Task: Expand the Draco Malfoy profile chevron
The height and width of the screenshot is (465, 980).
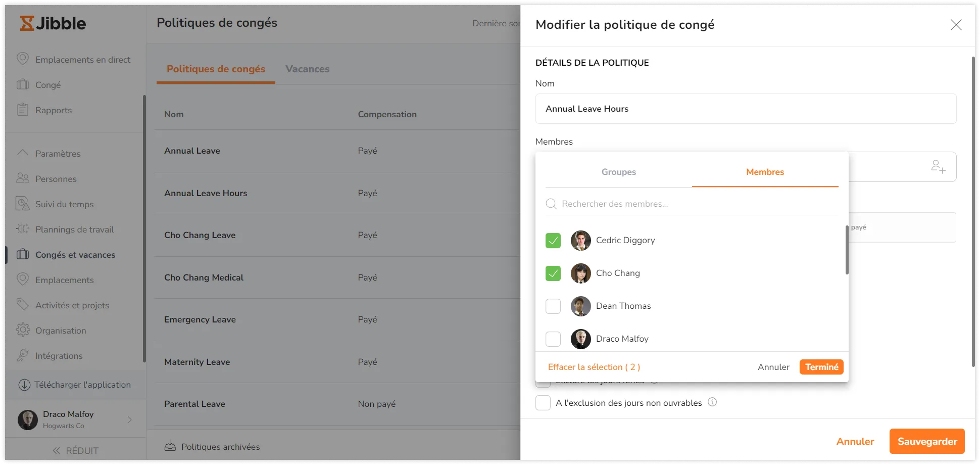Action: coord(130,419)
